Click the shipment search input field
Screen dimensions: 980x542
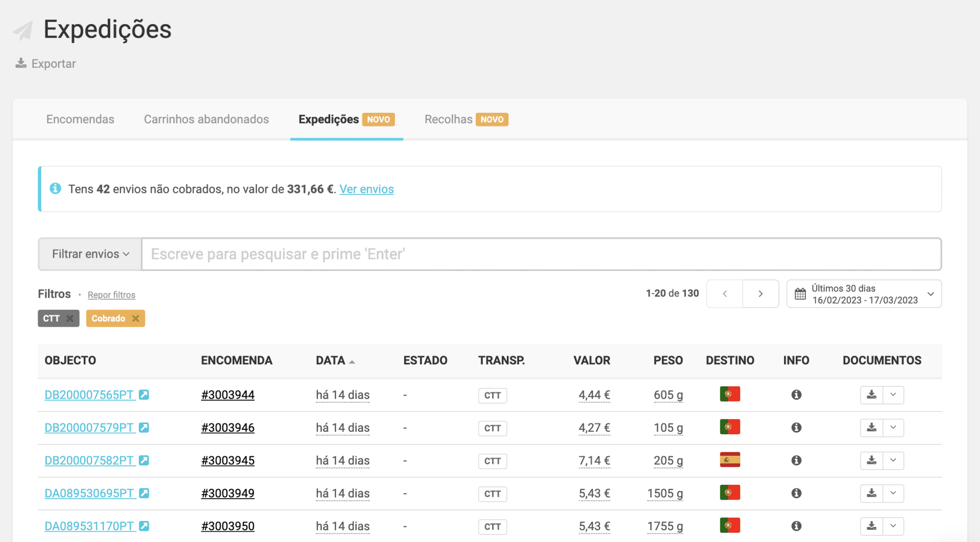(x=541, y=254)
